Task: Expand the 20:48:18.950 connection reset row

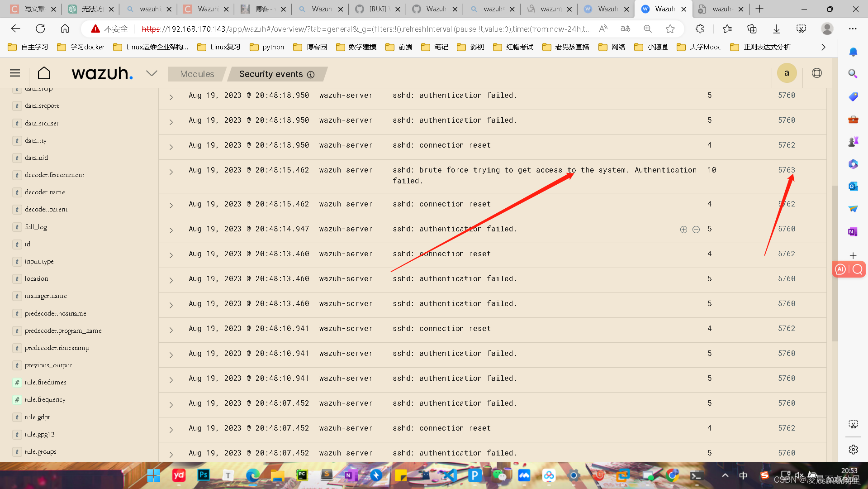Action: pyautogui.click(x=171, y=147)
